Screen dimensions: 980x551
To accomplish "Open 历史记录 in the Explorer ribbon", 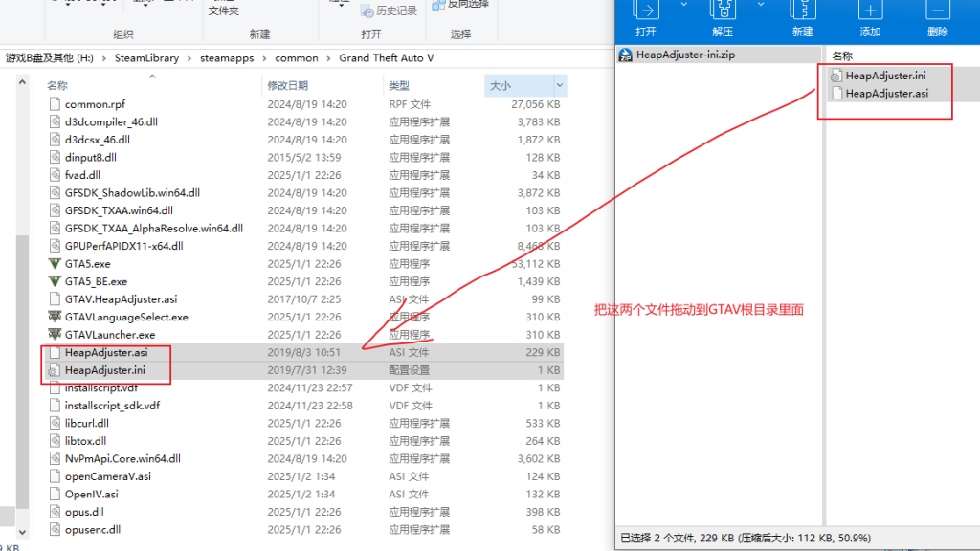I will 390,11.
